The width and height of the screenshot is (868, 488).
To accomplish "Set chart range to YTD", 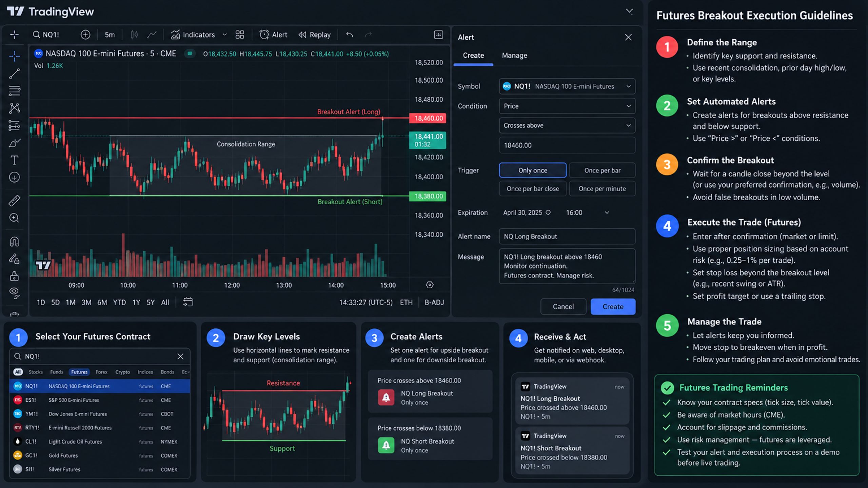I will coord(119,302).
